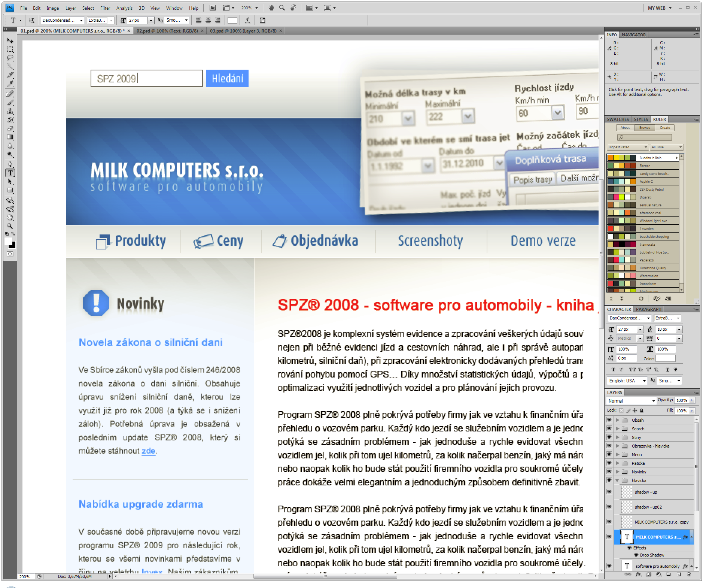Hide the Drop Shadow effect

(636, 555)
